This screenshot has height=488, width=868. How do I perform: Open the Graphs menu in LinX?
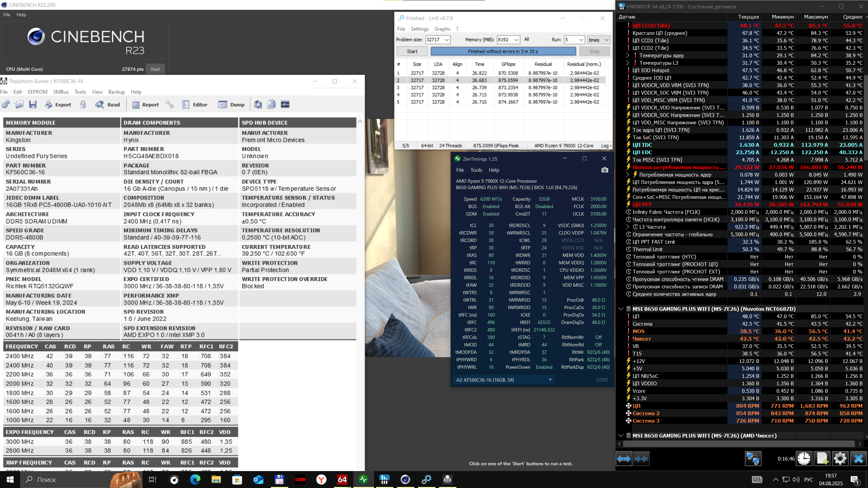tap(442, 29)
